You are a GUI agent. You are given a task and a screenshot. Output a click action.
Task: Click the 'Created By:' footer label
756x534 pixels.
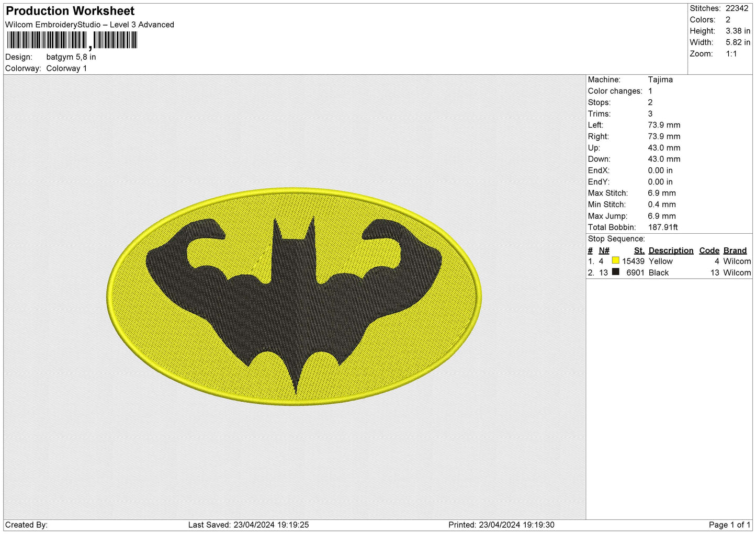(26, 525)
